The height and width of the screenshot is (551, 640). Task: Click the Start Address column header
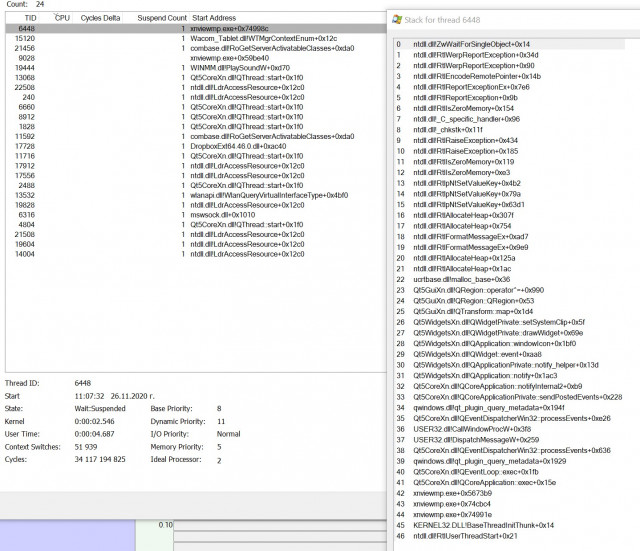pos(214,18)
